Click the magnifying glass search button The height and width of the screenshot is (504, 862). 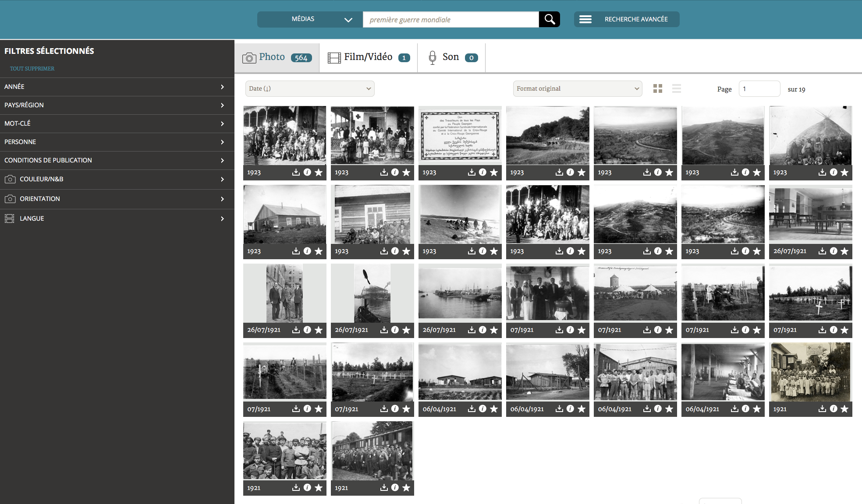[549, 19]
